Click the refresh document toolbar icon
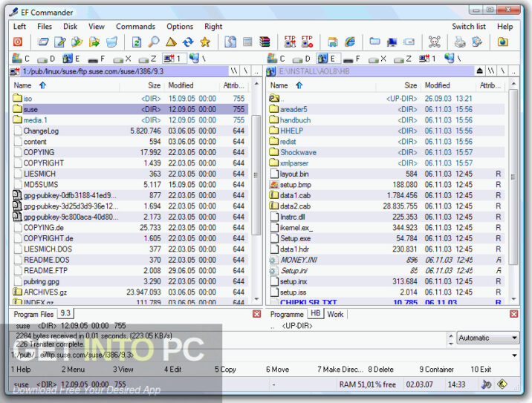The image size is (532, 403). click(137, 42)
